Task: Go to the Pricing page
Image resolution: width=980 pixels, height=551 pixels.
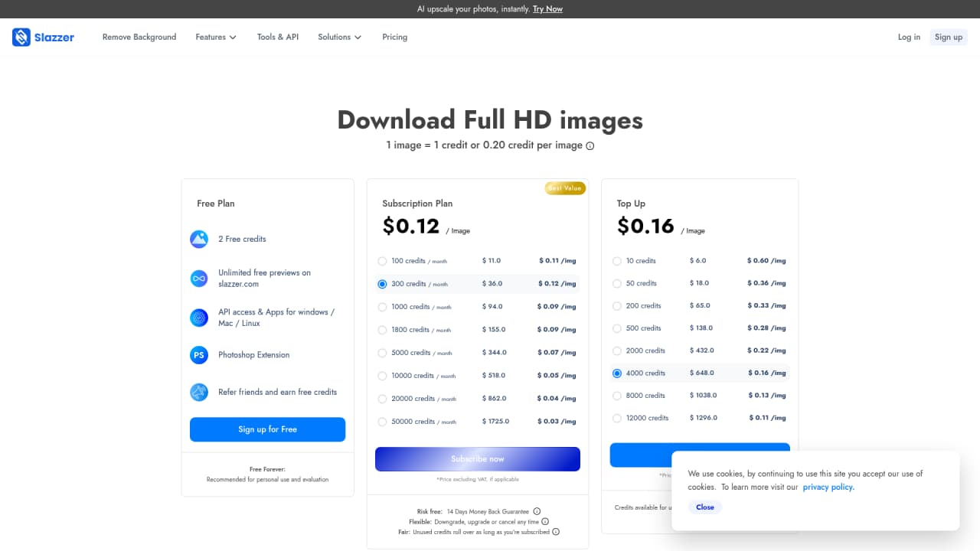Action: tap(395, 37)
